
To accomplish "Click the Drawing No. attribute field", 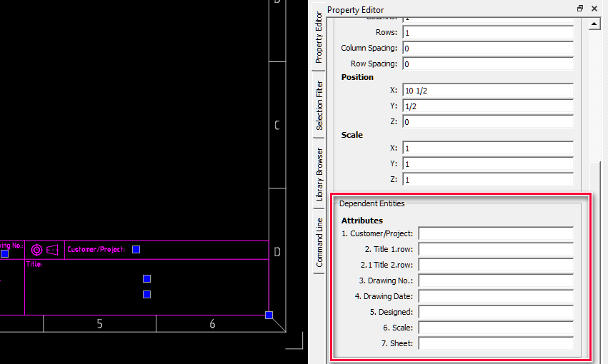I will pyautogui.click(x=496, y=280).
